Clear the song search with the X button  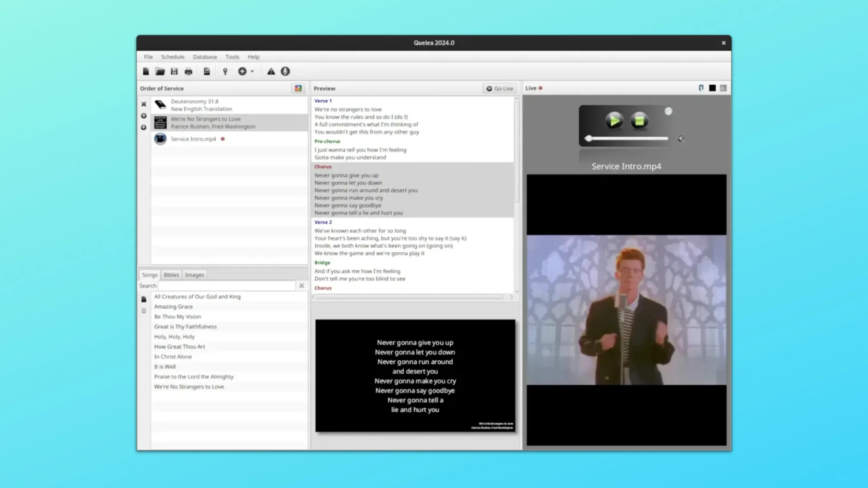[301, 286]
